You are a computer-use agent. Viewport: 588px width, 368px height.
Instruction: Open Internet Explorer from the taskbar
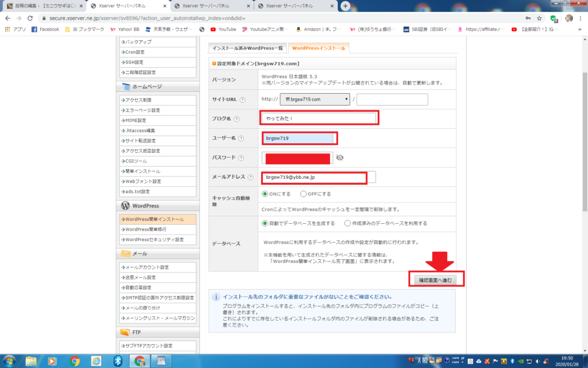pyautogui.click(x=95, y=361)
